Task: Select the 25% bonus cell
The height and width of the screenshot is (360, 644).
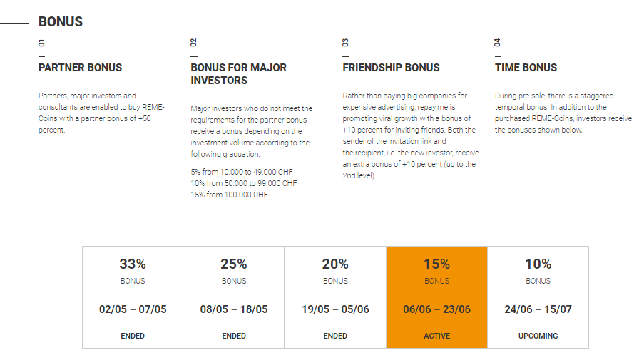Action: (234, 270)
